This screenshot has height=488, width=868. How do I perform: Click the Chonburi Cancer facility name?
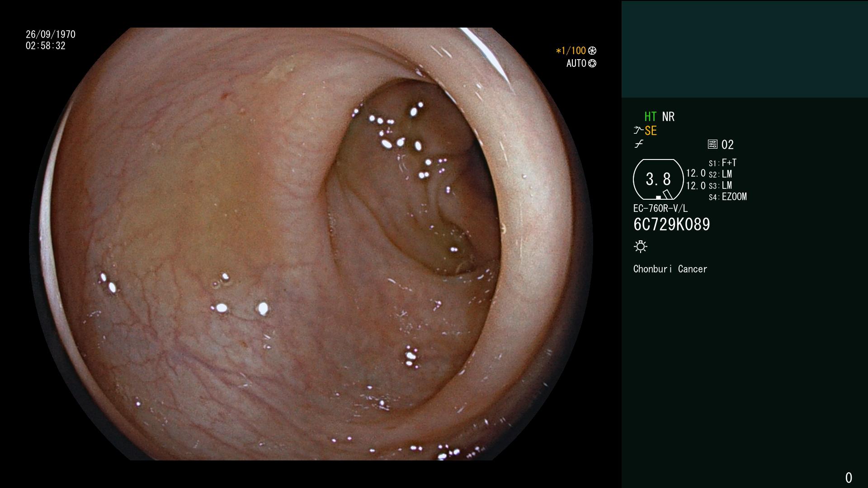pos(670,269)
